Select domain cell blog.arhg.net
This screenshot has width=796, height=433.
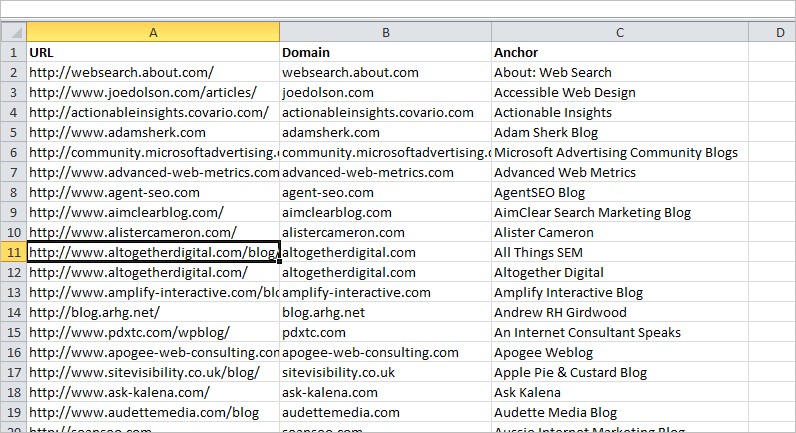point(385,312)
